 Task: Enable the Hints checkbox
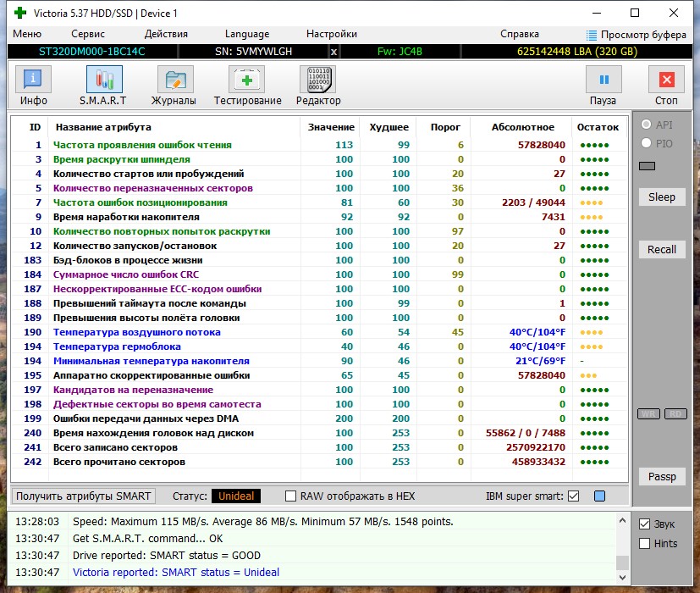point(645,543)
